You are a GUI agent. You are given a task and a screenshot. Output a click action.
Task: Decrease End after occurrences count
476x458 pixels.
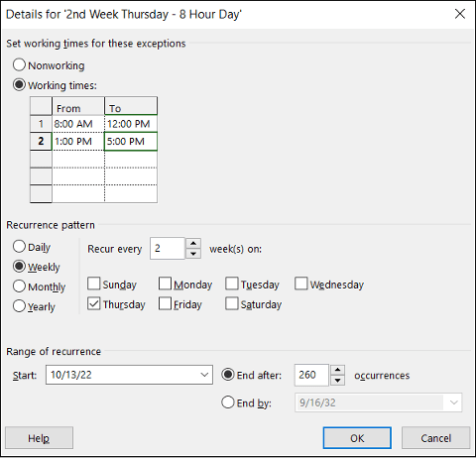pos(337,381)
